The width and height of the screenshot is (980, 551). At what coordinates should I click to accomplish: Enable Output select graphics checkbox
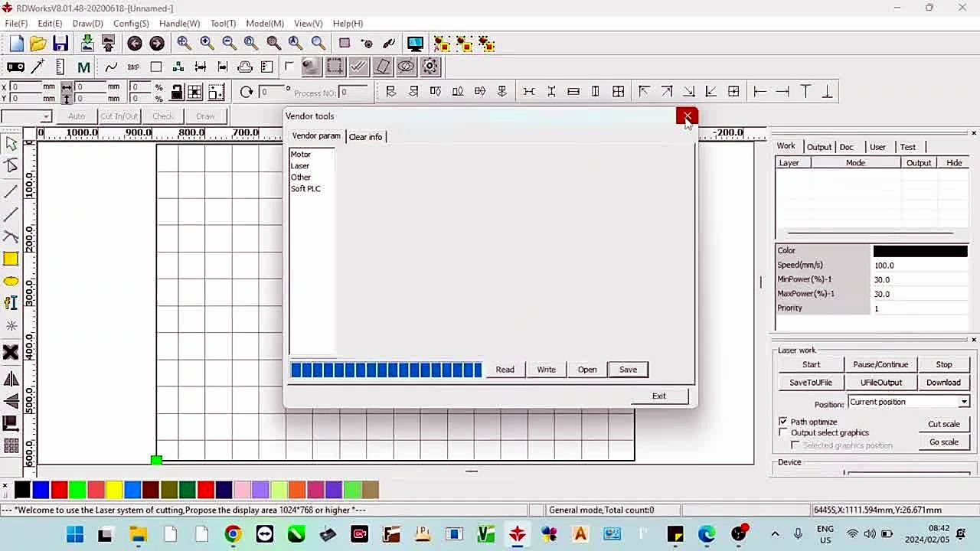[783, 432]
